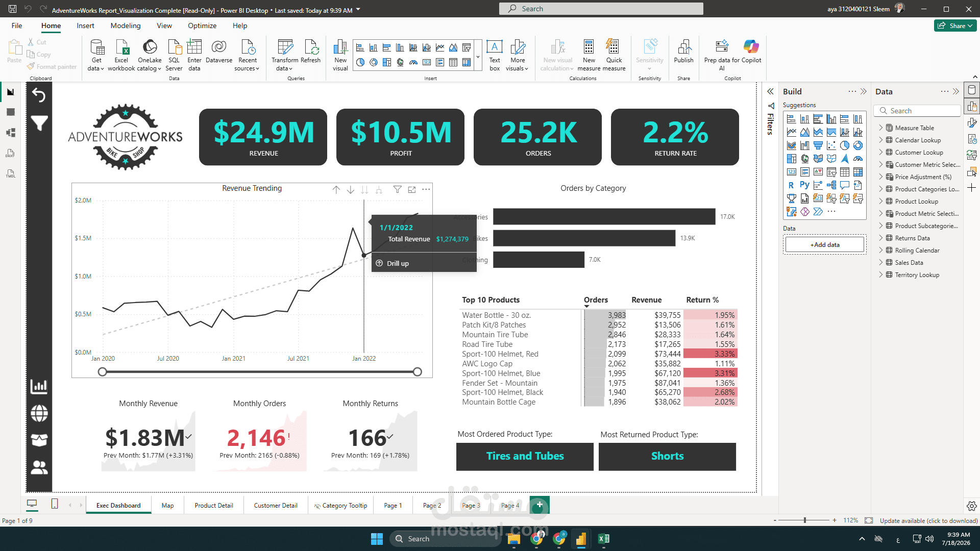
Task: Expand the Measure Table in Data pane
Action: (x=881, y=128)
